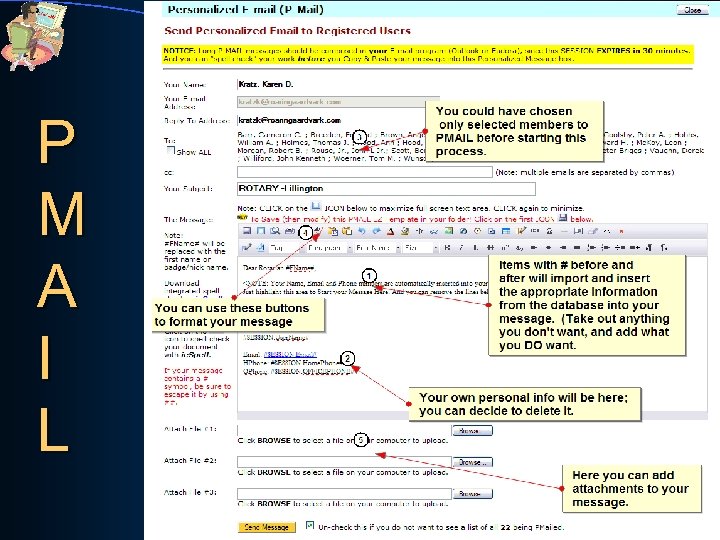Click the Print icon in editor toolbar

(x=290, y=231)
